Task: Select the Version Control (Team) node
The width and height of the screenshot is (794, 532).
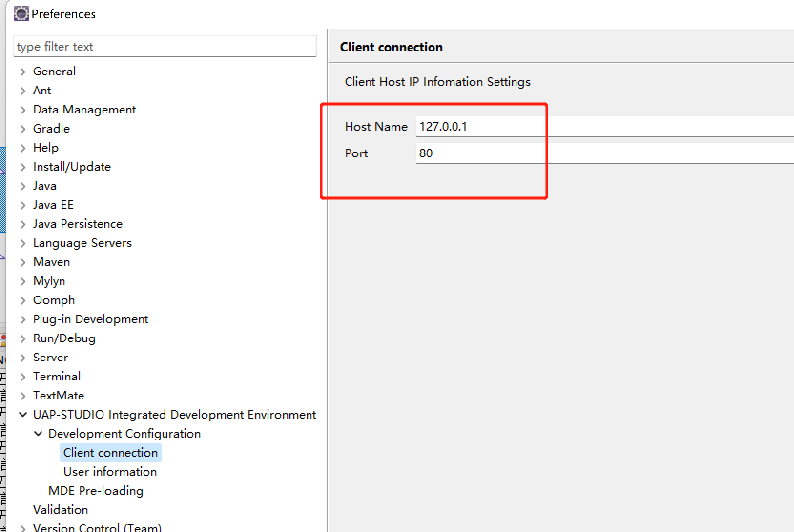Action: click(x=97, y=527)
